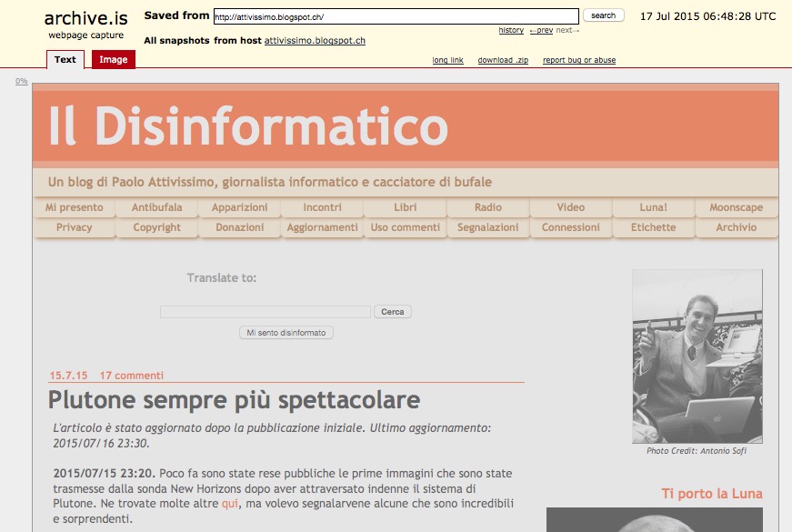Open the Luna! menu item

(x=654, y=207)
